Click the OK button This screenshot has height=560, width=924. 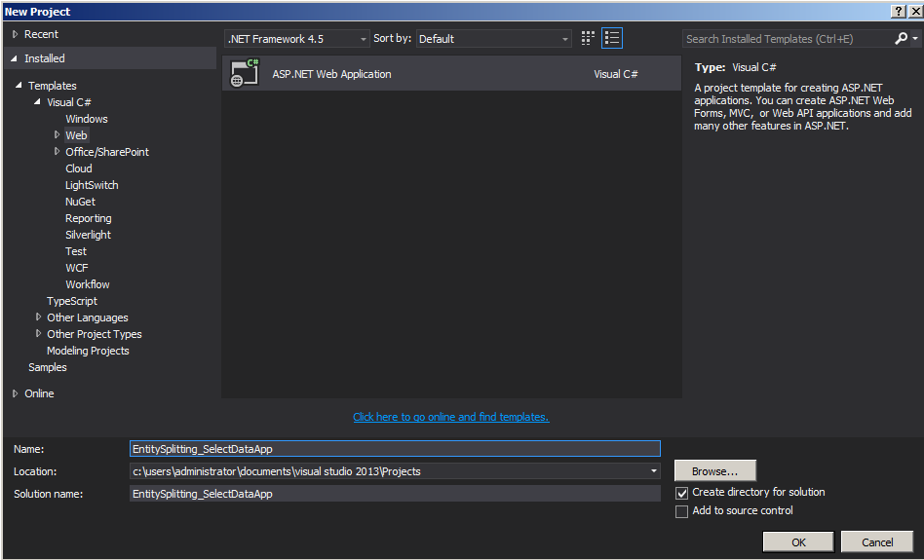tap(798, 542)
